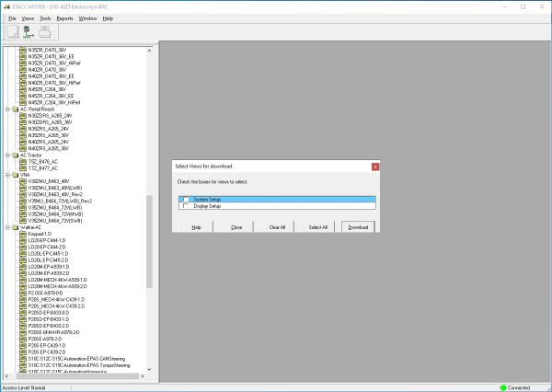The width and height of the screenshot is (552, 392).
Task: Open the Views menu
Action: tap(28, 18)
